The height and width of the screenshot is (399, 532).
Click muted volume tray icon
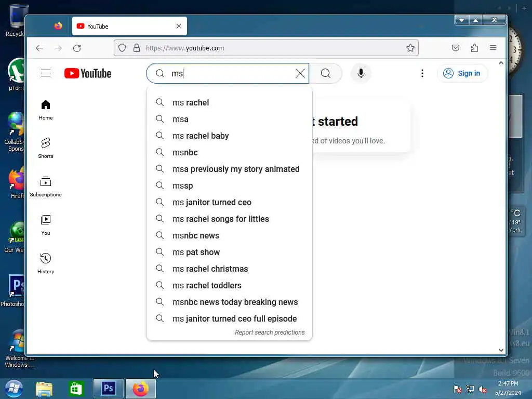coord(483,390)
